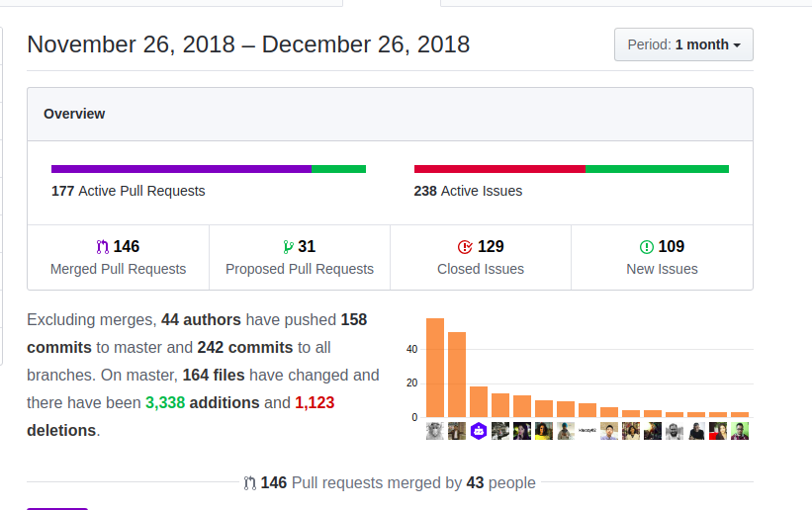Select the avatar with the red background
Image resolution: width=812 pixels, height=510 pixels.
point(718,431)
